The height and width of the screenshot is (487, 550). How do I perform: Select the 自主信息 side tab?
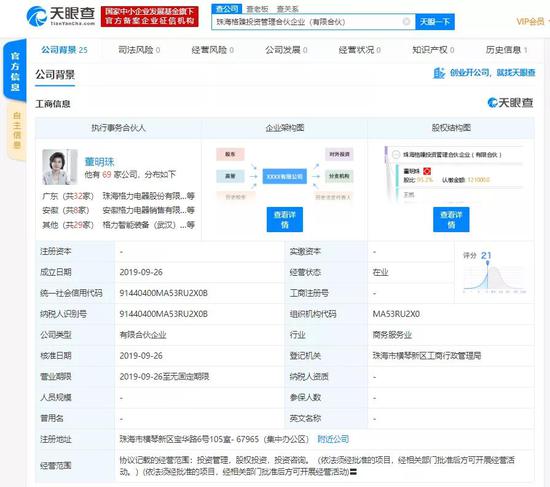tap(16, 131)
